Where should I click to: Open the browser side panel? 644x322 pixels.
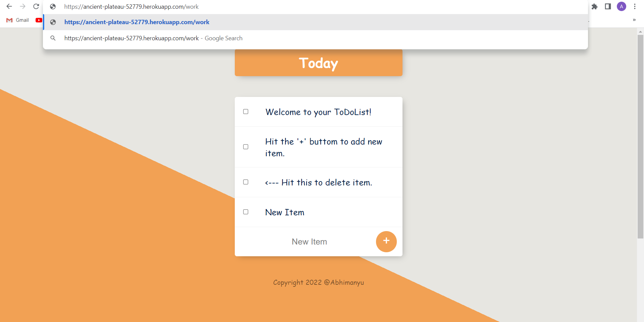click(607, 6)
